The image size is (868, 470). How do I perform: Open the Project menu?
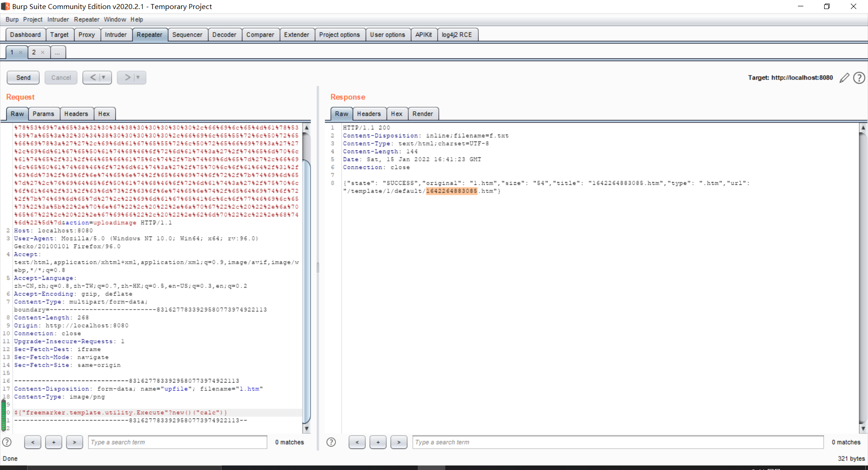(33, 19)
